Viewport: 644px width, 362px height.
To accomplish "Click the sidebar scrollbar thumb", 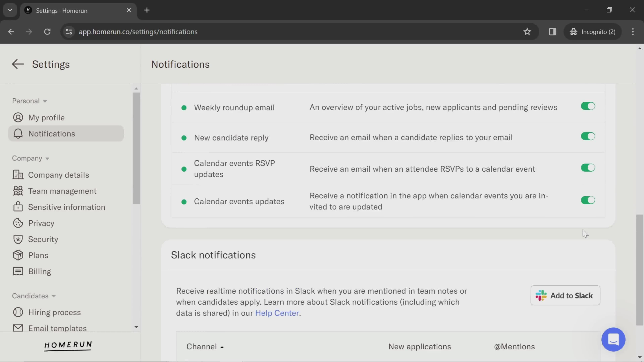I will [136, 148].
